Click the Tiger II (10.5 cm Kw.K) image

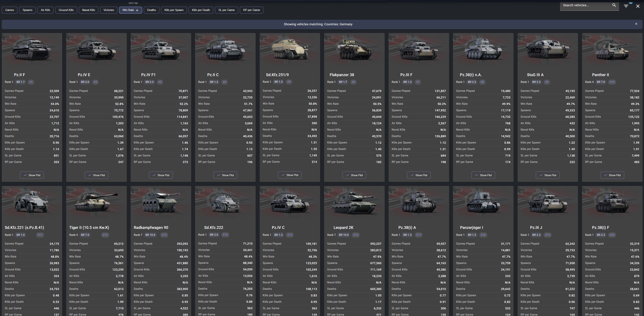tap(97, 203)
